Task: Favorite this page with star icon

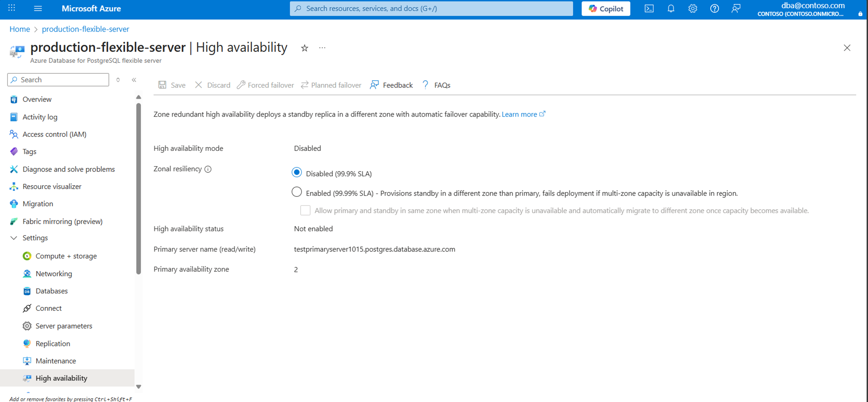Action: [x=304, y=48]
